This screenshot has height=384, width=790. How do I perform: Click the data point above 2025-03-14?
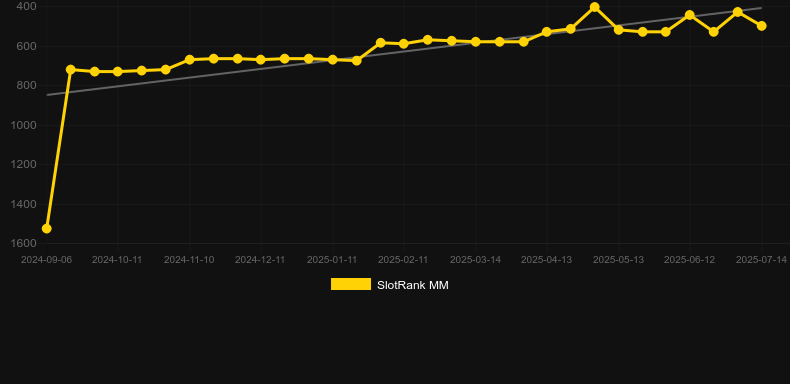pos(475,41)
